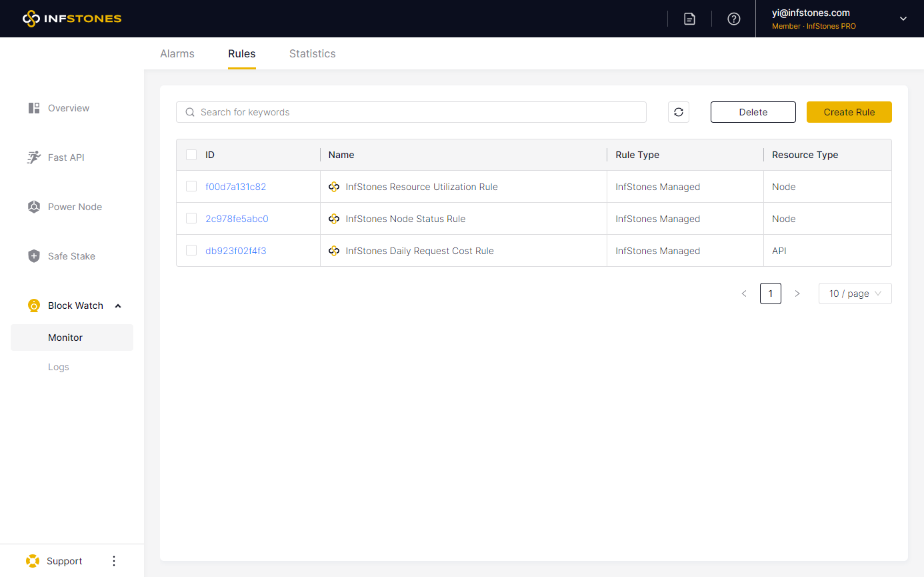Open Overview from the sidebar
This screenshot has width=924, height=577.
tap(68, 108)
